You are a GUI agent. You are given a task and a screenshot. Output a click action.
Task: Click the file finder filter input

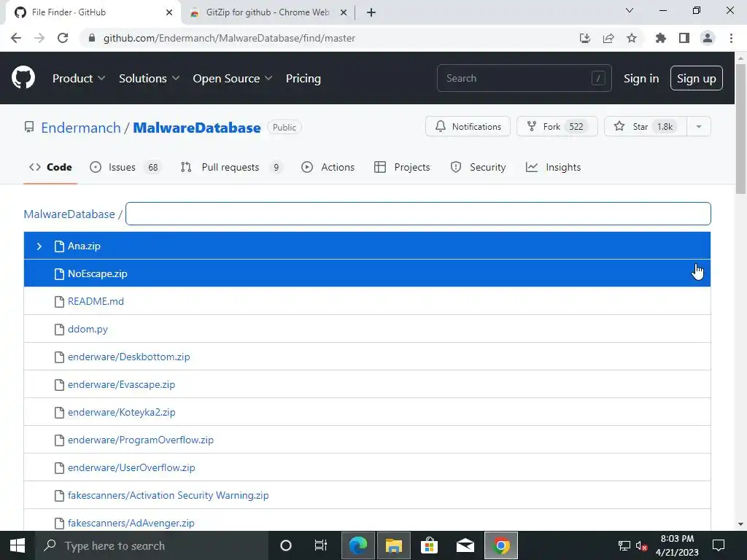click(418, 214)
